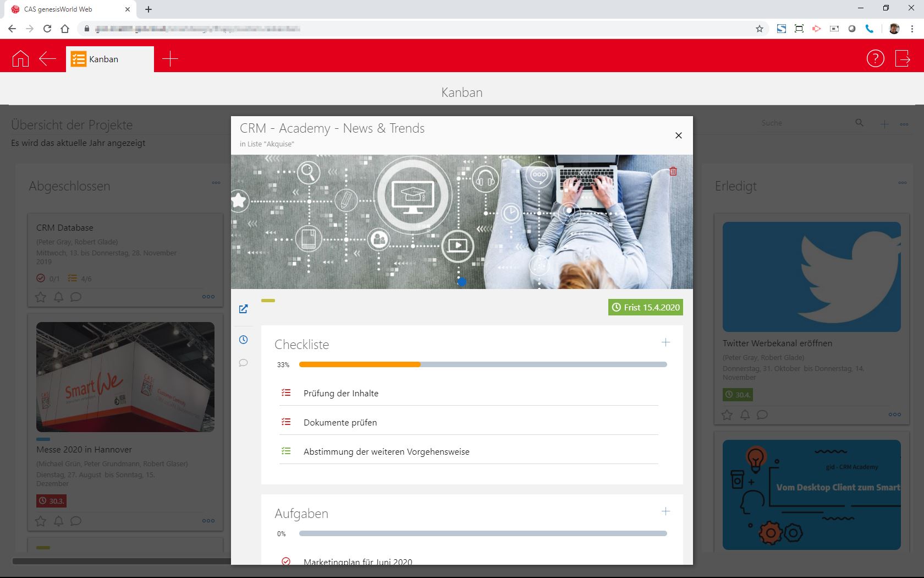Bookmark the page with the star

[760, 29]
